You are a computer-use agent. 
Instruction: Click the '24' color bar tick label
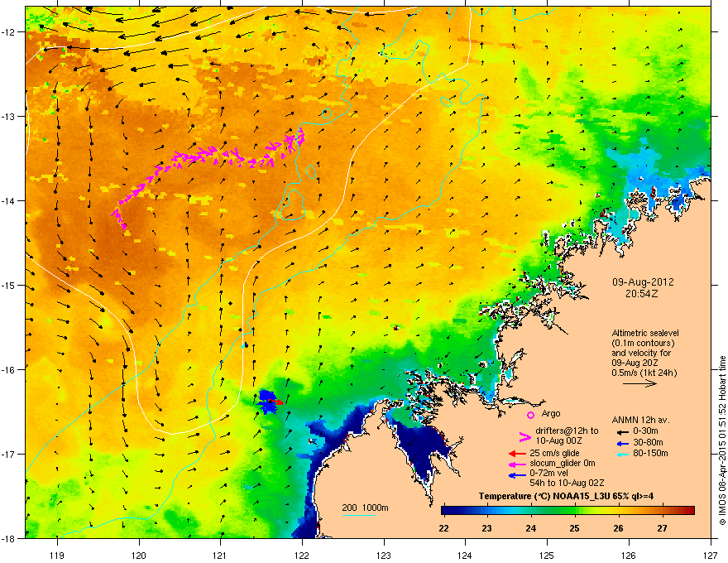pyautogui.click(x=530, y=528)
